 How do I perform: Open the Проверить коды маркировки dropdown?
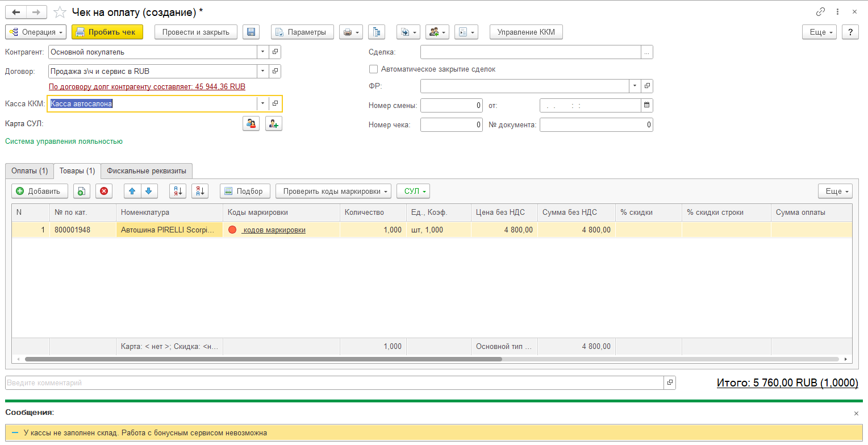pos(333,192)
